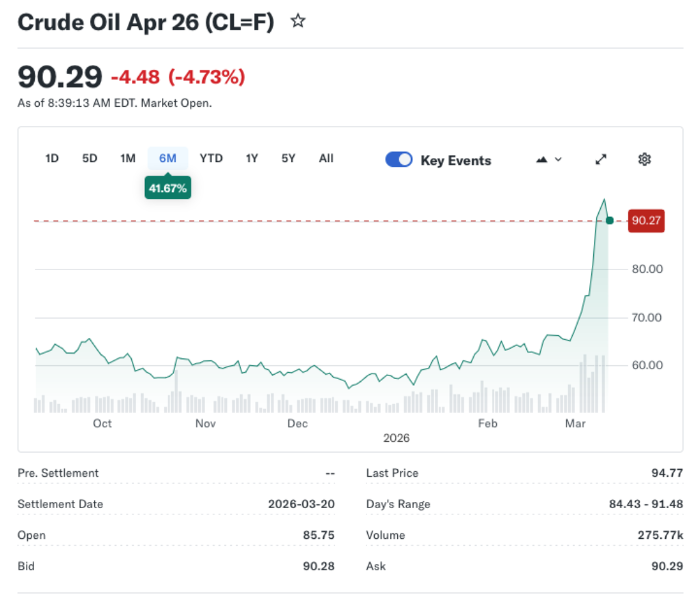Open the chart style dropdown chevron
The height and width of the screenshot is (608, 700).
556,159
